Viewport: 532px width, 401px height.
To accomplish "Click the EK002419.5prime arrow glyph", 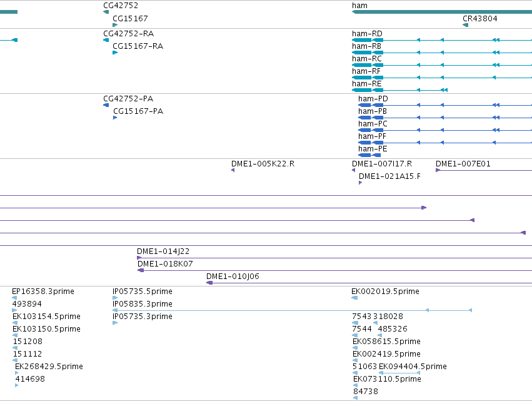I will pos(355,360).
